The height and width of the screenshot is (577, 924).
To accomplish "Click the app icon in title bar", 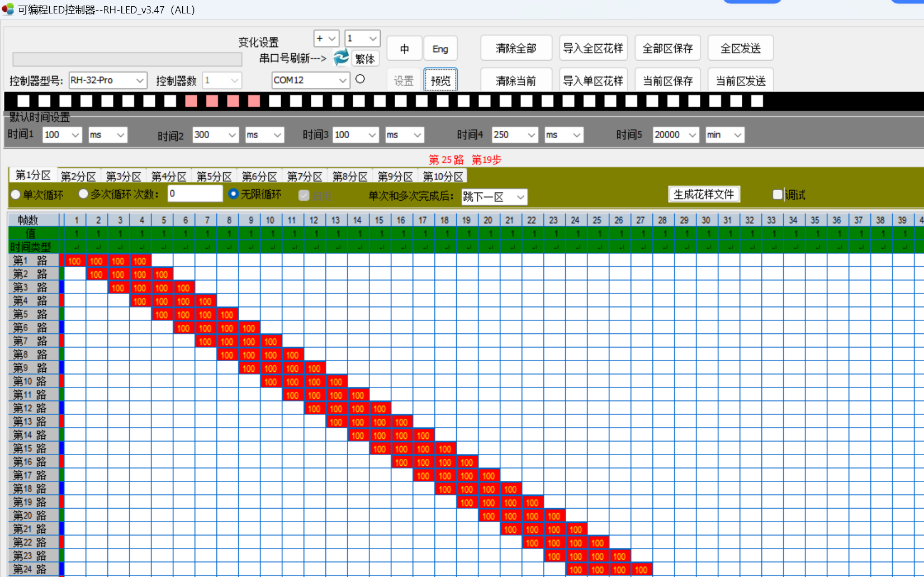I will (8, 10).
